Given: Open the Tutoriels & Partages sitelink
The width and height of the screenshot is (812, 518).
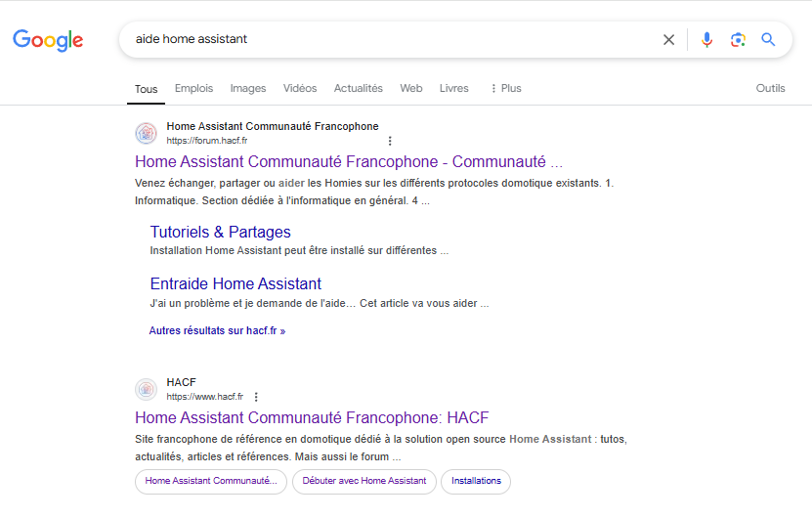Looking at the screenshot, I should click(x=220, y=232).
